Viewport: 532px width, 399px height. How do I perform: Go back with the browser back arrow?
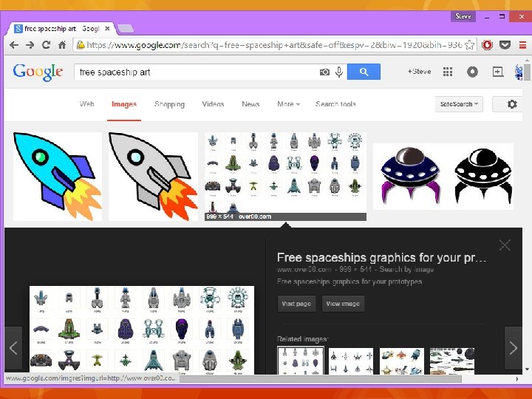pyautogui.click(x=14, y=45)
